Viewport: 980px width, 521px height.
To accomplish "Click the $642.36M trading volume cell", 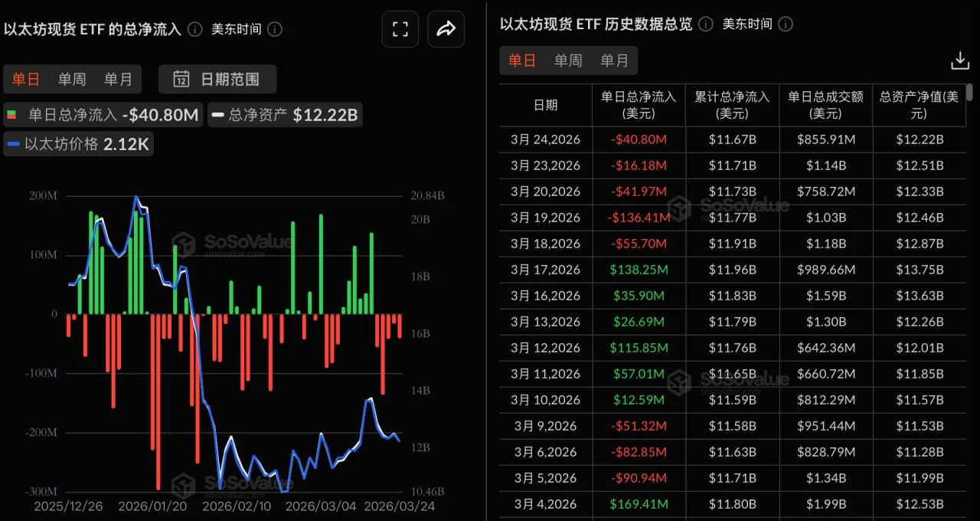I will point(825,348).
